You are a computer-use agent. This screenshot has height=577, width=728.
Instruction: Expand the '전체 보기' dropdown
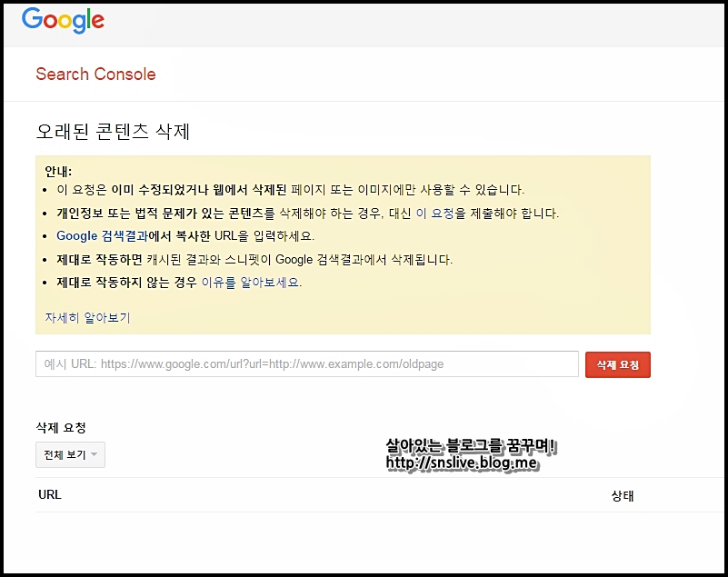(71, 455)
